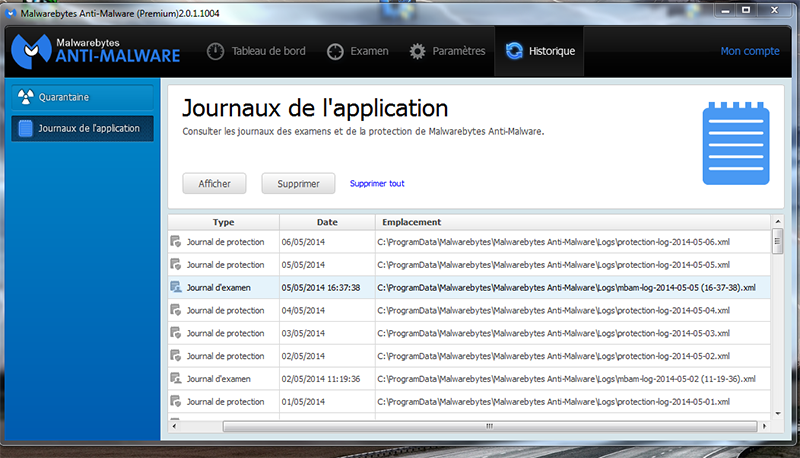
Task: Click the Paramètres gear icon
Action: (x=417, y=52)
